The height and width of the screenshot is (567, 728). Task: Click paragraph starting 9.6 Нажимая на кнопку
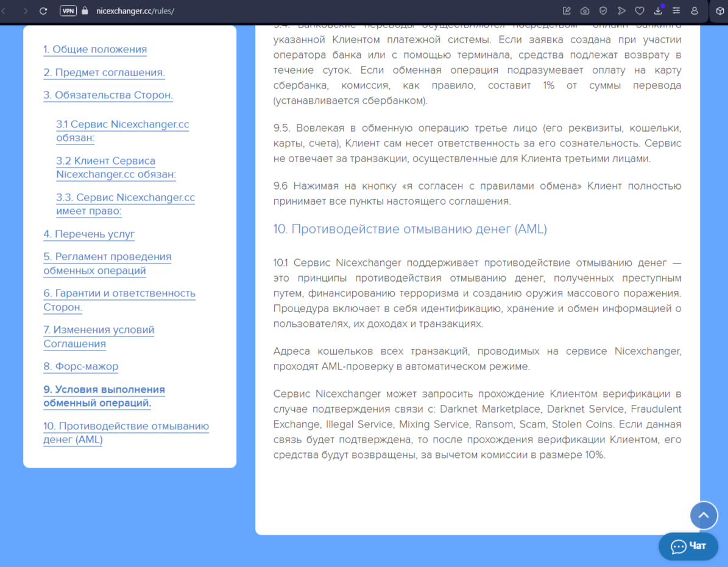click(477, 193)
